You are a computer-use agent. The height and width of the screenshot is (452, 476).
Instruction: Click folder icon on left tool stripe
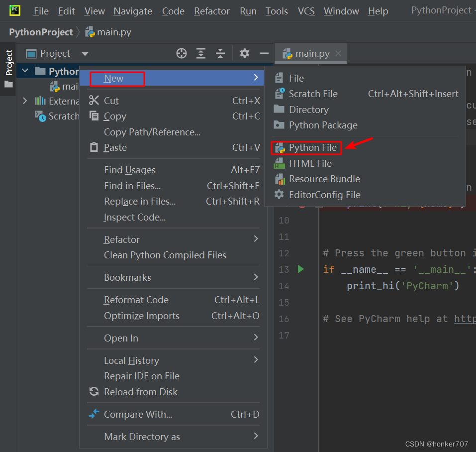tap(9, 84)
